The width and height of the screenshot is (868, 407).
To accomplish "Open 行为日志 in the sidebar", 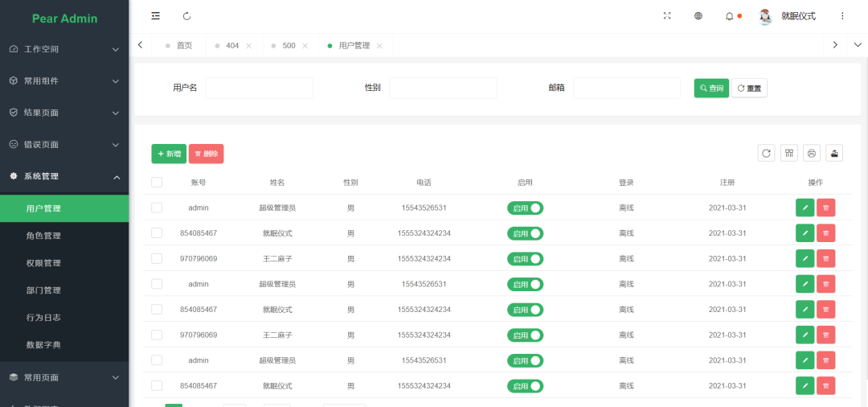I will pos(64,317).
